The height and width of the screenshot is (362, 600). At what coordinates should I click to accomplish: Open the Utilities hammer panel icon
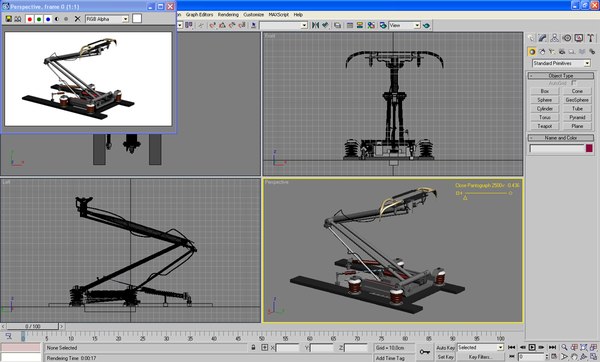point(591,38)
